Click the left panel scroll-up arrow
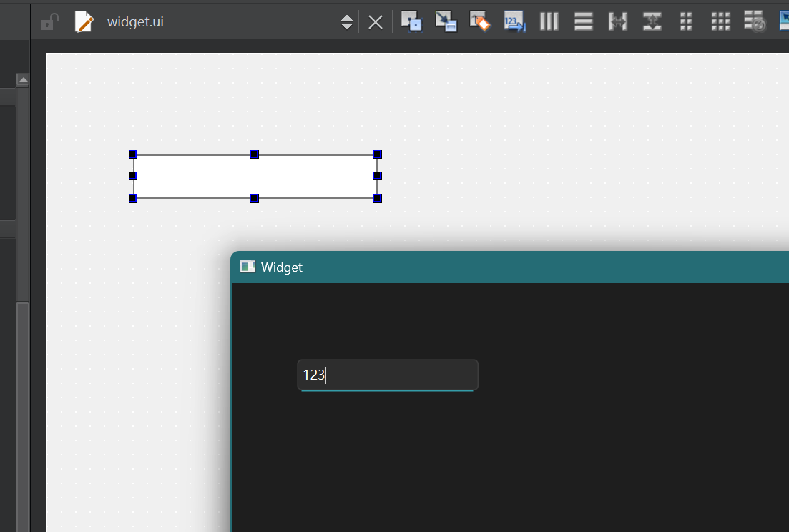This screenshot has height=532, width=789. [x=23, y=80]
